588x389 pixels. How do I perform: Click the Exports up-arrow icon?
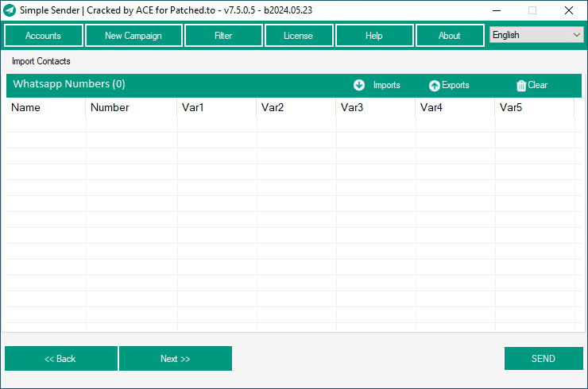[434, 86]
